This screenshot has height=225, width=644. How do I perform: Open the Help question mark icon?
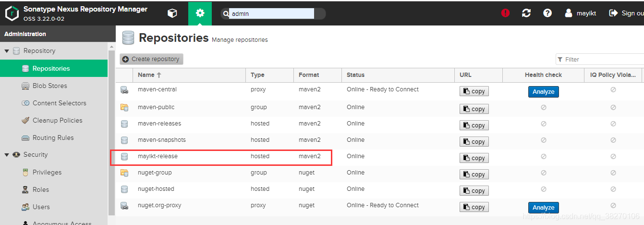(547, 13)
